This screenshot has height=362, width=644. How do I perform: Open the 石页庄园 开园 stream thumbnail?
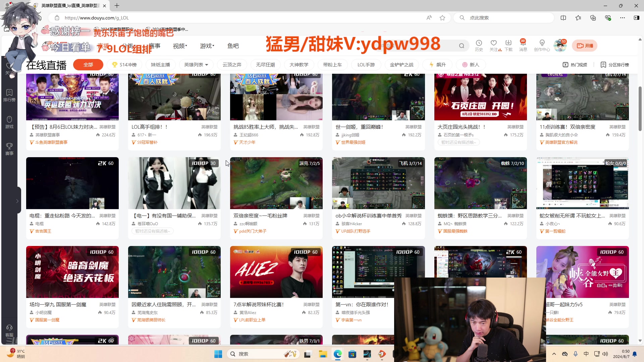pyautogui.click(x=480, y=97)
